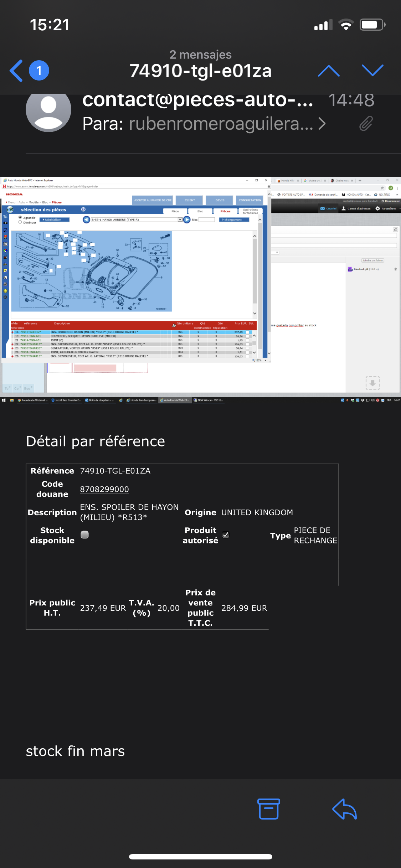Toggle the Produit autorisé checkbox

point(226,534)
